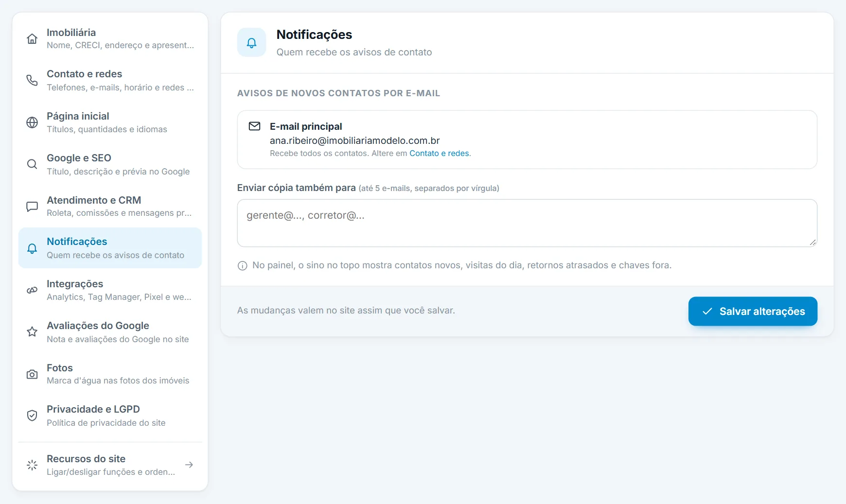Open the Integrações section
Image resolution: width=846 pixels, height=504 pixels.
(x=110, y=290)
